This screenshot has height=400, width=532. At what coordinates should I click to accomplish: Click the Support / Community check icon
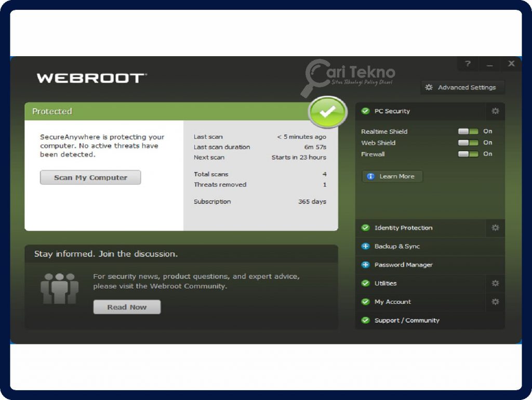coord(365,320)
